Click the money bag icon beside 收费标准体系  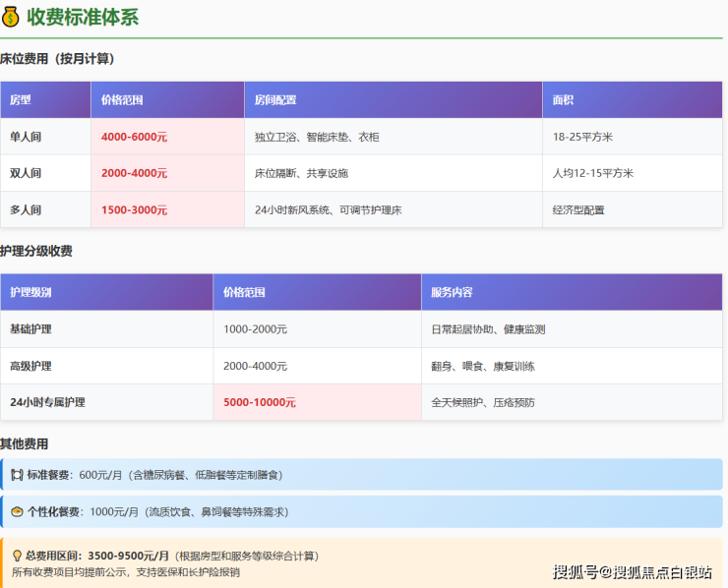[x=11, y=17]
